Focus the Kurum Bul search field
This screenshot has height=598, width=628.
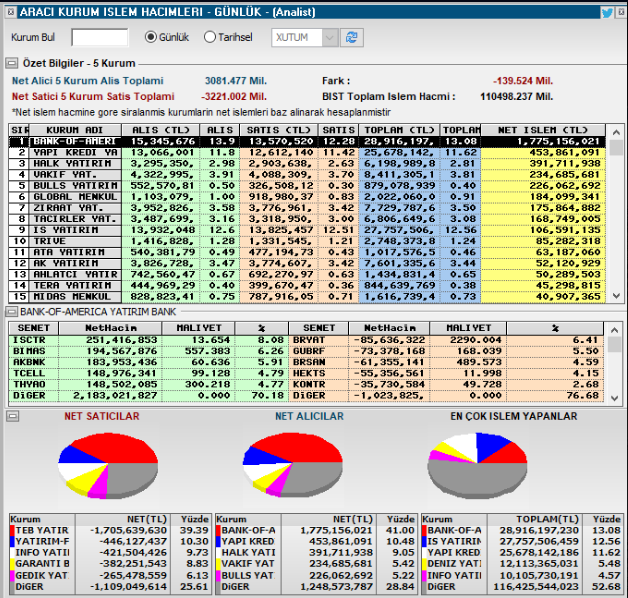[100, 37]
